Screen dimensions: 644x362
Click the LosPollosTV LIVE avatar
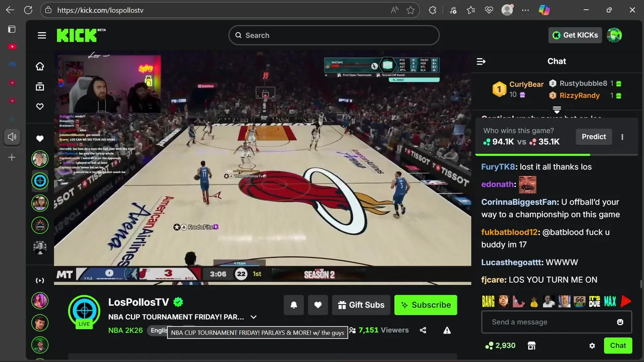(84, 312)
